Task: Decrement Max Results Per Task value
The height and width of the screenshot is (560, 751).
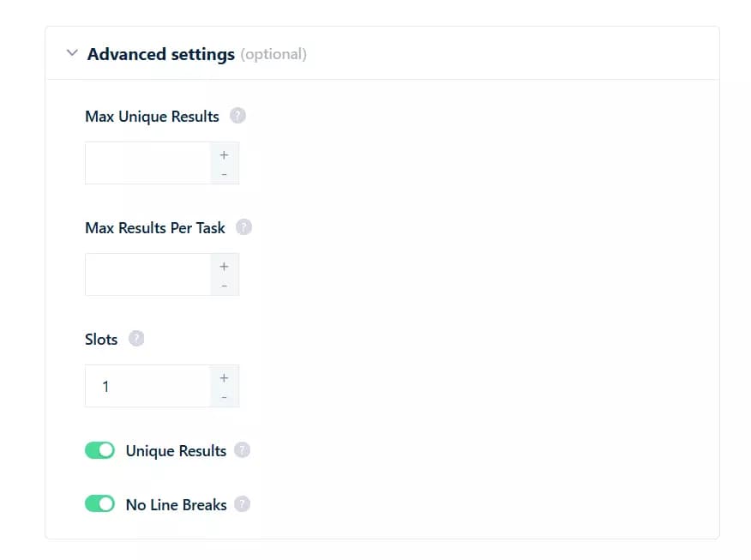Action: 224,285
